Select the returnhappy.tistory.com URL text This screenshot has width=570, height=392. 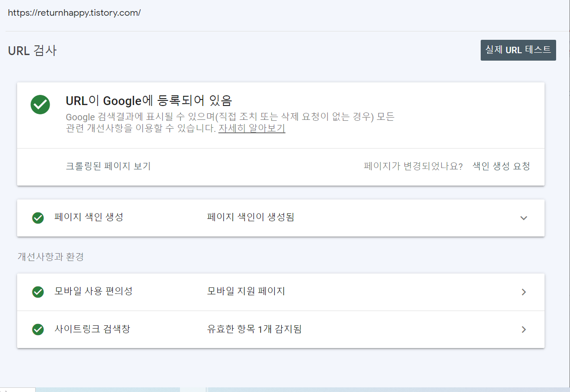click(74, 12)
